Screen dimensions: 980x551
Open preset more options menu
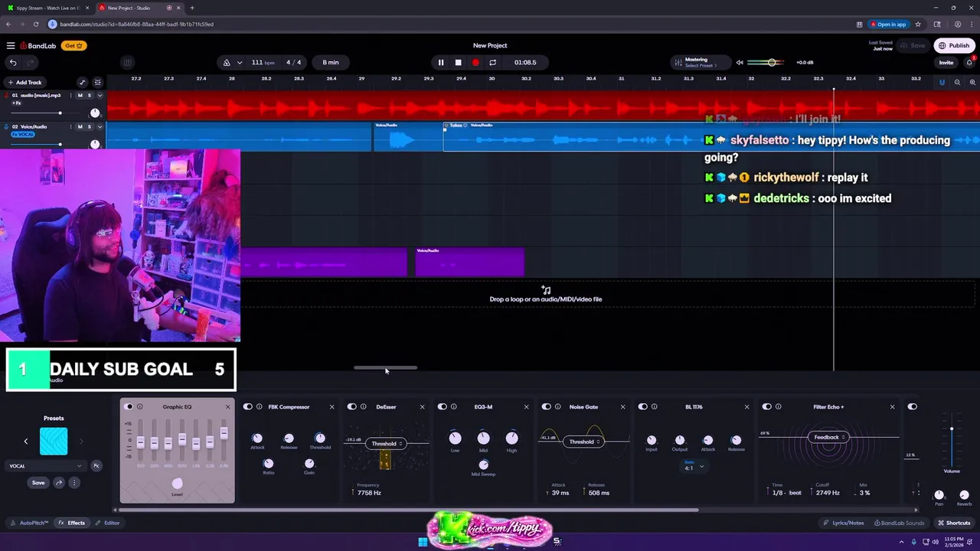(x=74, y=483)
